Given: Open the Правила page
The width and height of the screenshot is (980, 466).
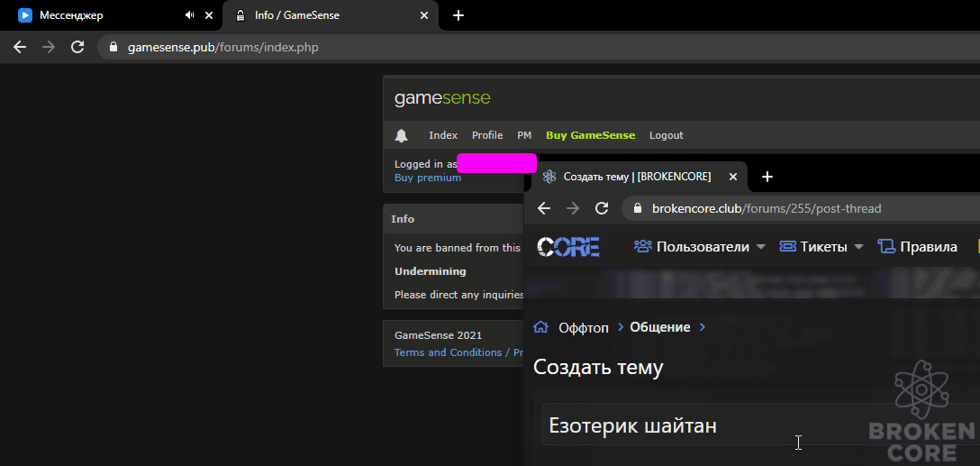Looking at the screenshot, I should point(918,246).
